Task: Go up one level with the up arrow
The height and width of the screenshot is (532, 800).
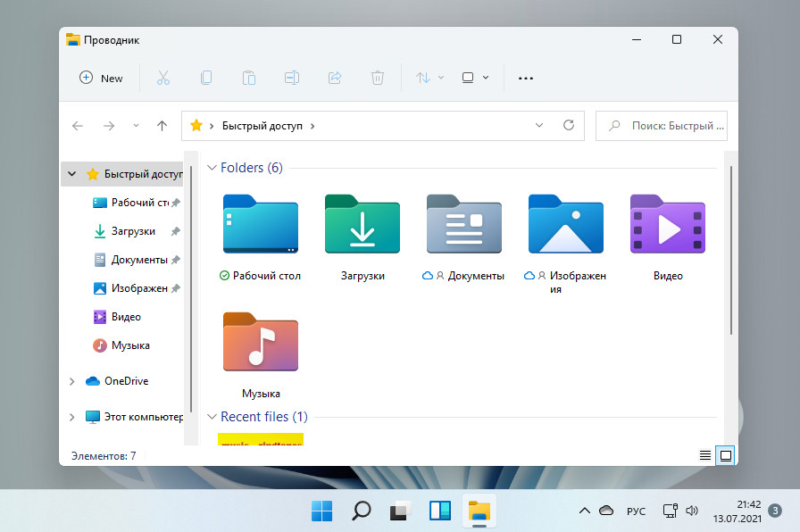Action: (x=162, y=126)
